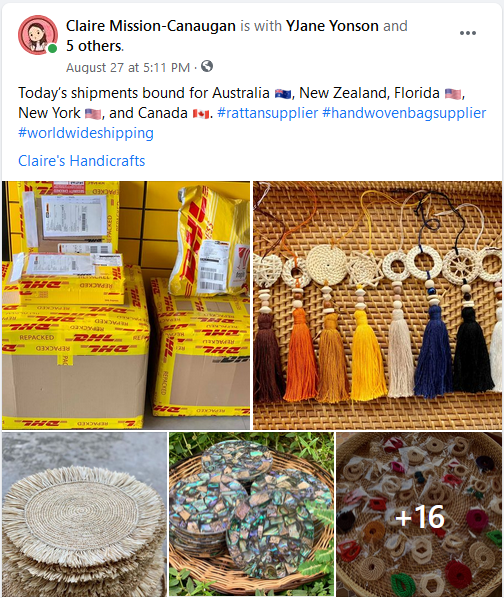View the +16 more photos thumbnail

pyautogui.click(x=419, y=514)
